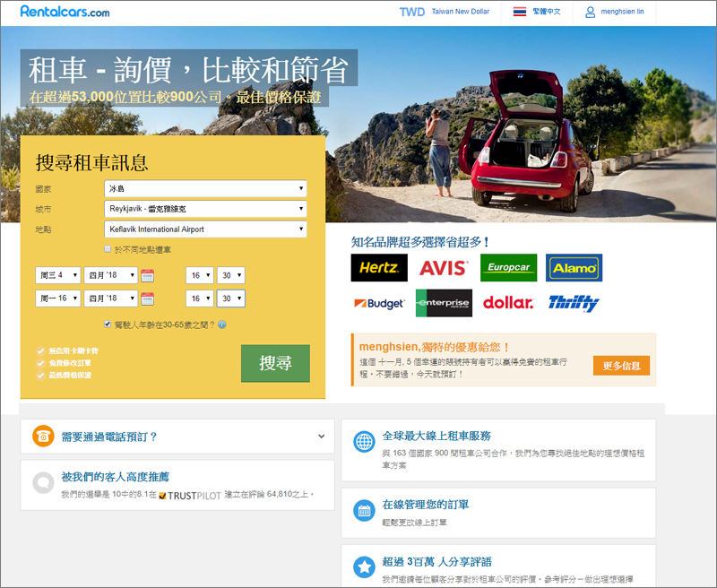Click the Europcar brand logo
Viewport: 717px width, 588px height.
pos(508,267)
